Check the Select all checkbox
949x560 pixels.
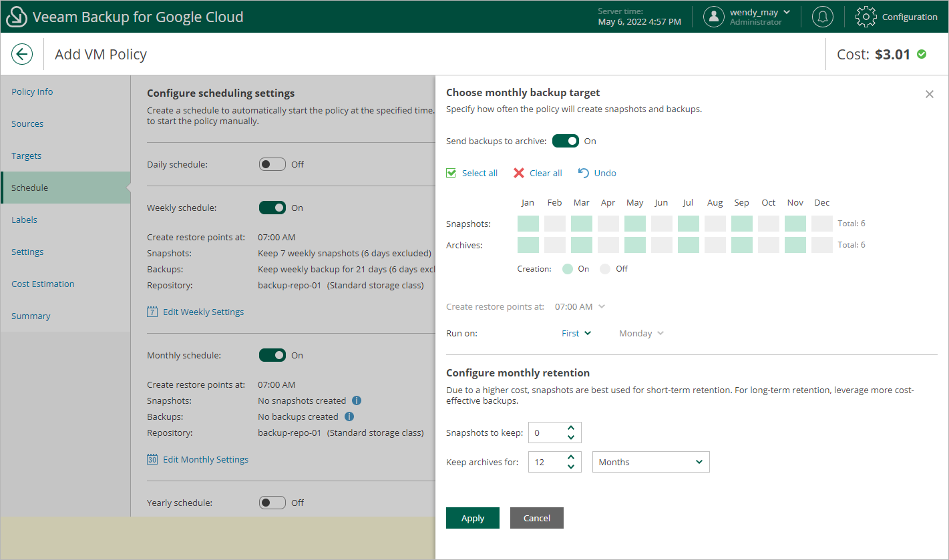tap(451, 173)
